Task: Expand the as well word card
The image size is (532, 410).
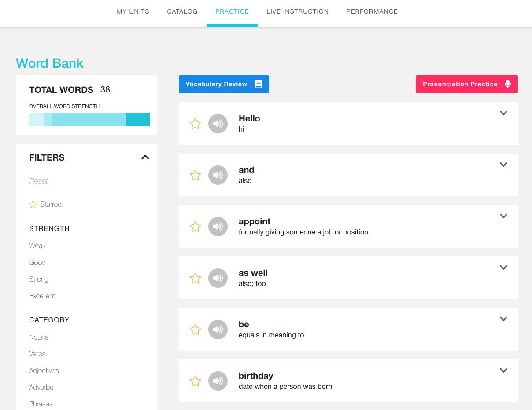Action: click(x=504, y=267)
